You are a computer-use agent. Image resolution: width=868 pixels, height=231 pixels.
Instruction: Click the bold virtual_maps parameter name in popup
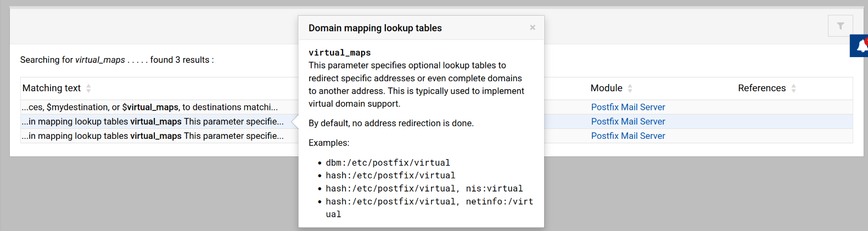339,53
